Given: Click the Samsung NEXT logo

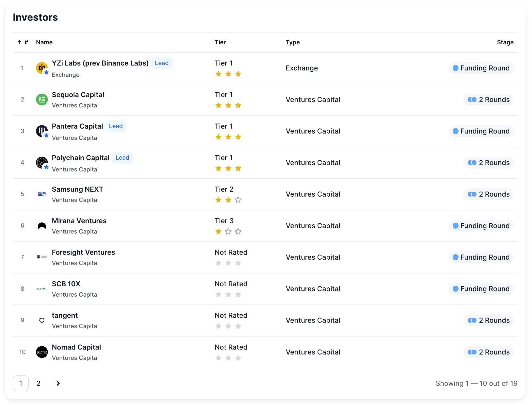Looking at the screenshot, I should pos(42,194).
